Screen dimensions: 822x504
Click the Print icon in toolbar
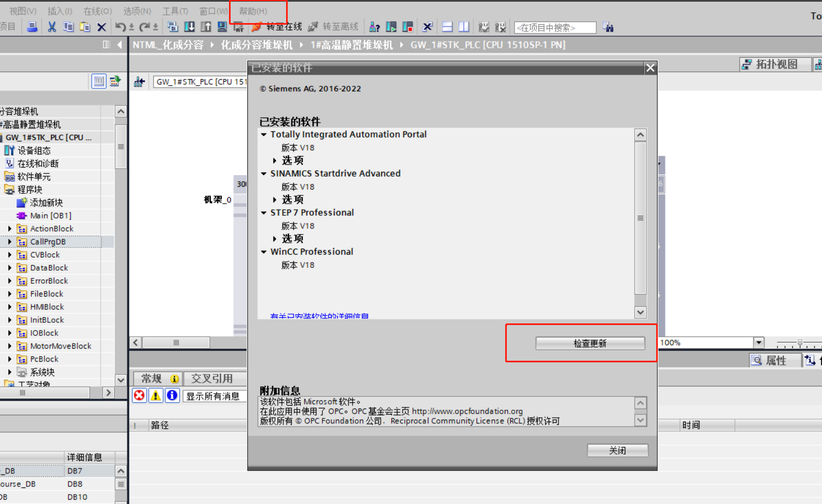[x=32, y=27]
